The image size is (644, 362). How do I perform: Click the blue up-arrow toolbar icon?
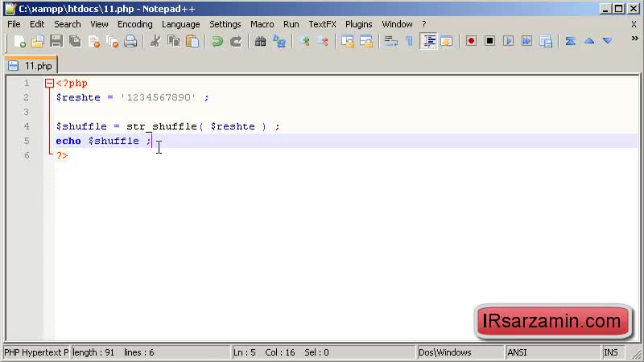point(589,42)
